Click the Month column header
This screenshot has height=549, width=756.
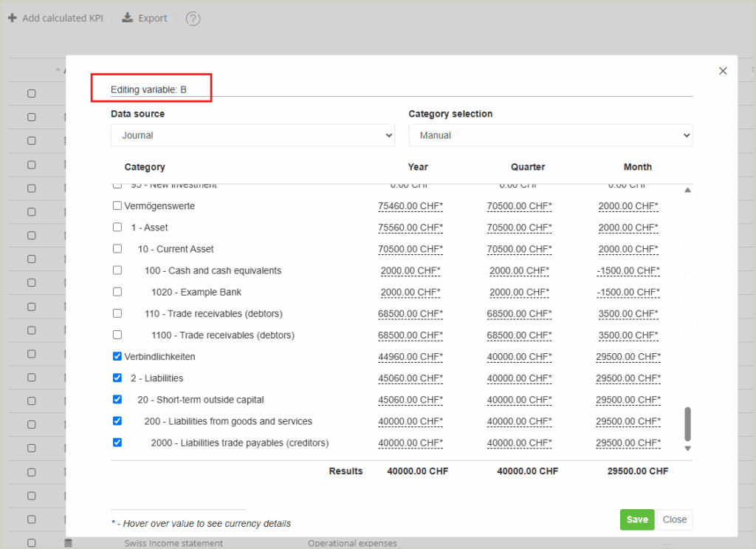click(x=637, y=167)
